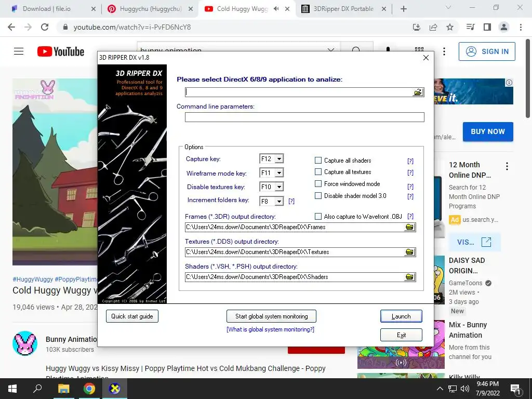The image size is (532, 399).
Task: Open Bunny Animation channel avatar
Action: click(x=25, y=343)
